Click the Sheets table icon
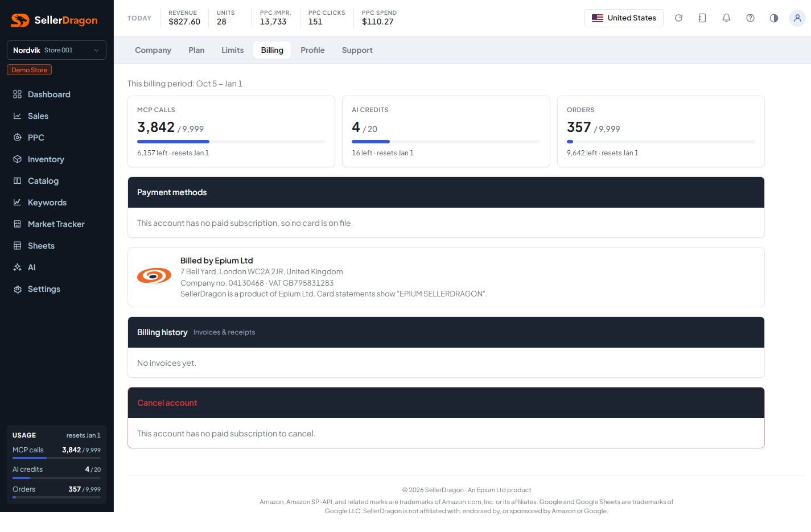Screen dimensions: 811x532 pyautogui.click(x=18, y=246)
